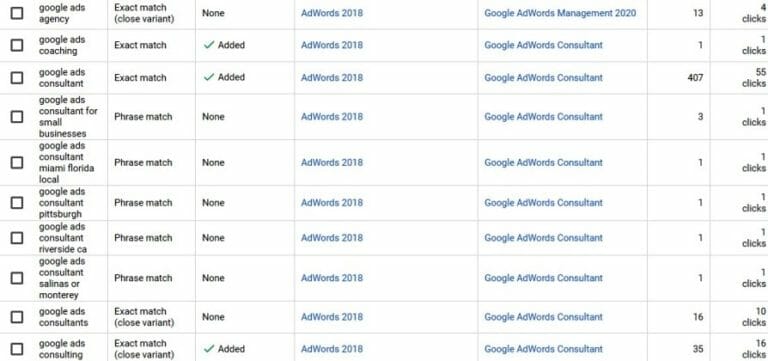Check the miami florida local row box
The width and height of the screenshot is (768, 361).
pyautogui.click(x=17, y=163)
